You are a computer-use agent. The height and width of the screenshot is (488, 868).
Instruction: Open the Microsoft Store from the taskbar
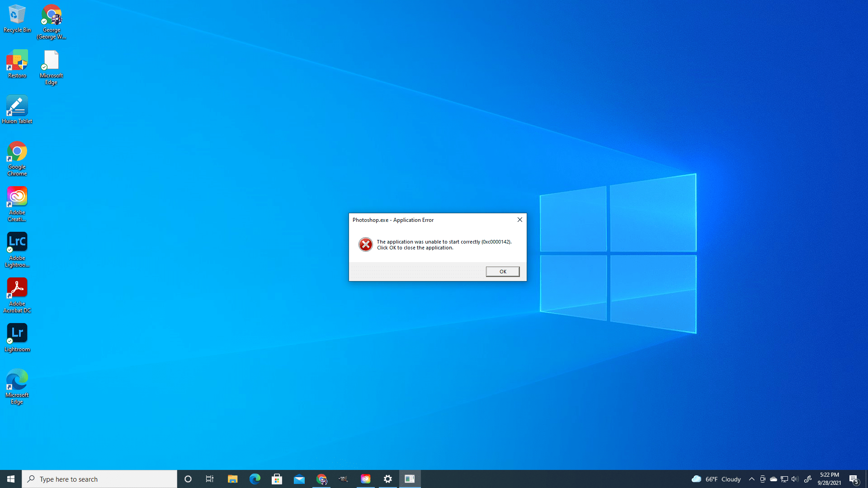pos(277,479)
